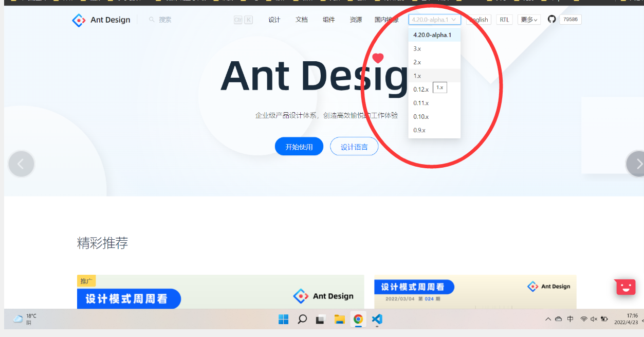Open the 组件 navigation item

pos(328,19)
